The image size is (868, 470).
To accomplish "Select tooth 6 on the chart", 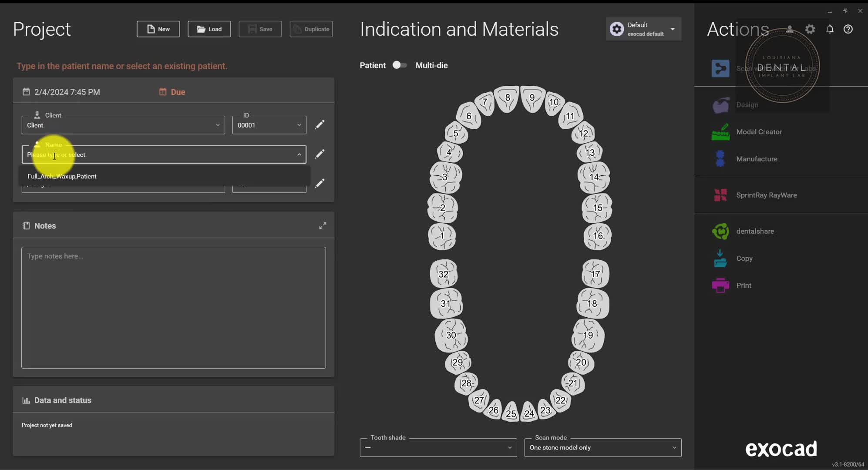I will 469,116.
